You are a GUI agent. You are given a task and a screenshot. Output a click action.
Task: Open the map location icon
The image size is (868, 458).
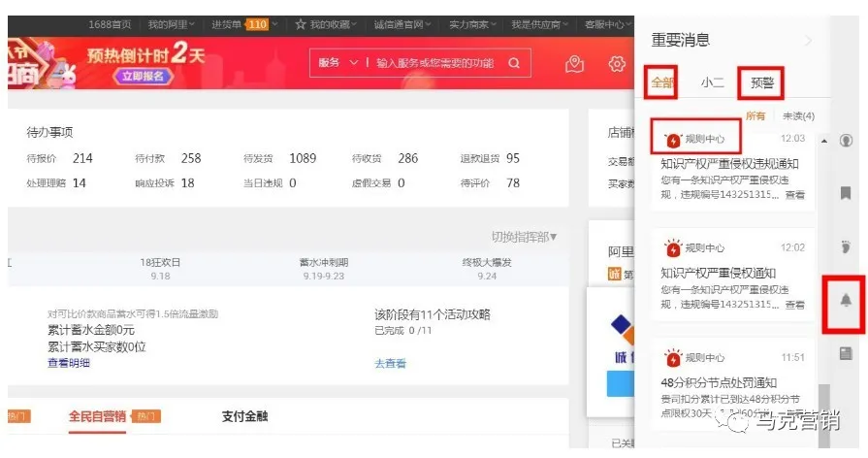[x=574, y=64]
